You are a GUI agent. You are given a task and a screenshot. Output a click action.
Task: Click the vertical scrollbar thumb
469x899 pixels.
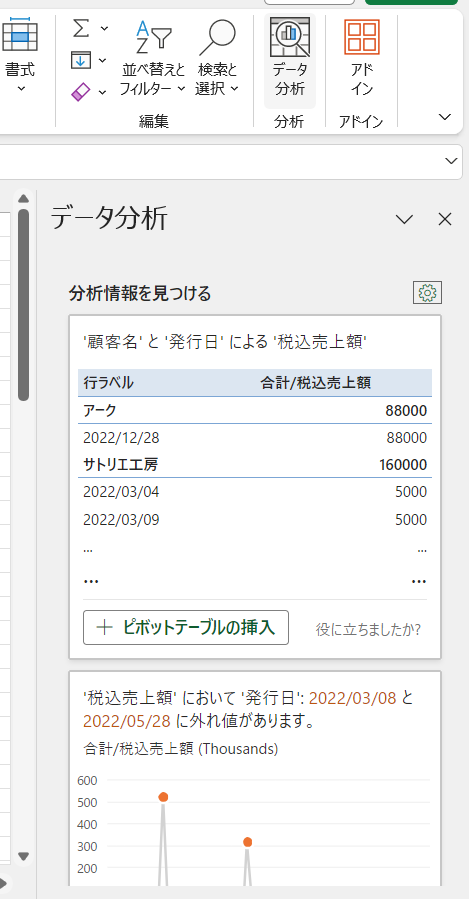(23, 304)
